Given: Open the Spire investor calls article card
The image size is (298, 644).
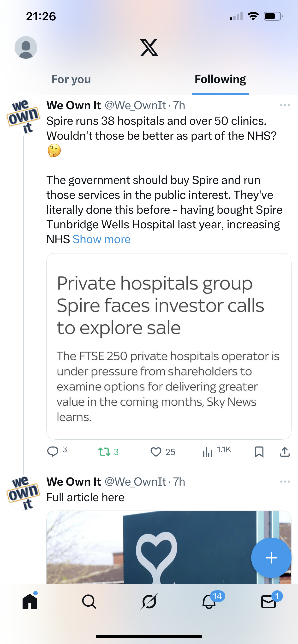Looking at the screenshot, I should (x=168, y=346).
